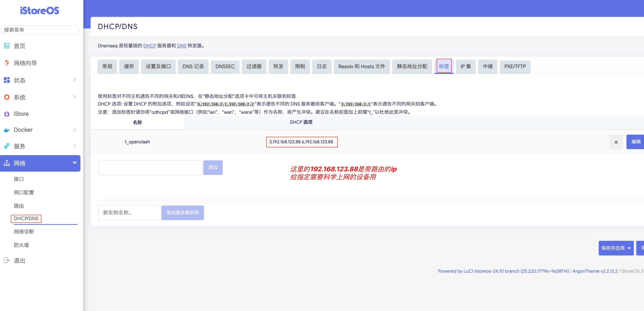Click the t_openclash name cell
Screen dimensions: 644x311
pyautogui.click(x=137, y=142)
